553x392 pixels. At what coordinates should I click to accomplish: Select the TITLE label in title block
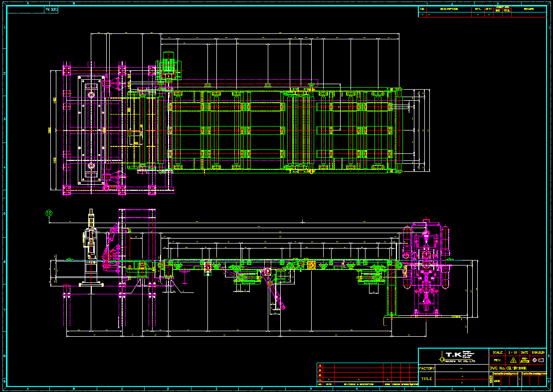(426, 379)
